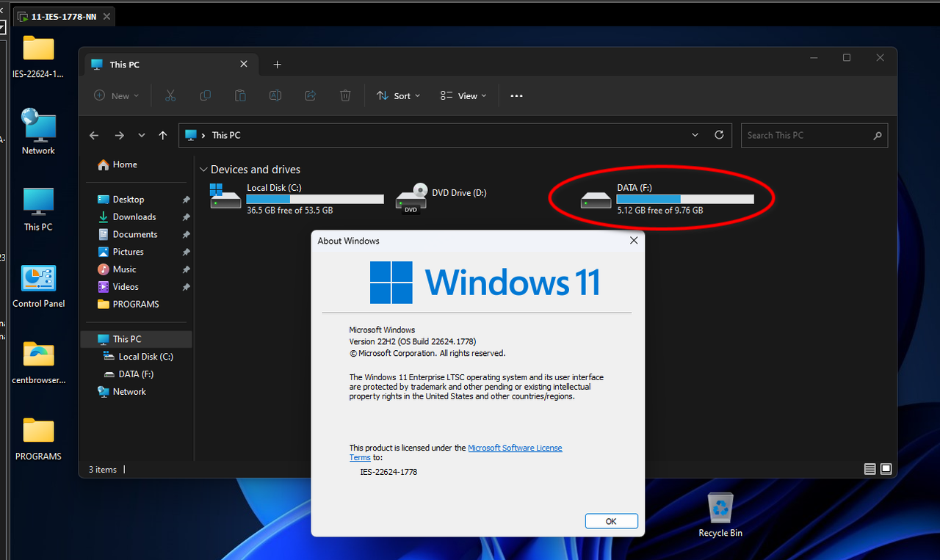Click the Rename icon in toolbar
The image size is (940, 560).
pyautogui.click(x=275, y=95)
